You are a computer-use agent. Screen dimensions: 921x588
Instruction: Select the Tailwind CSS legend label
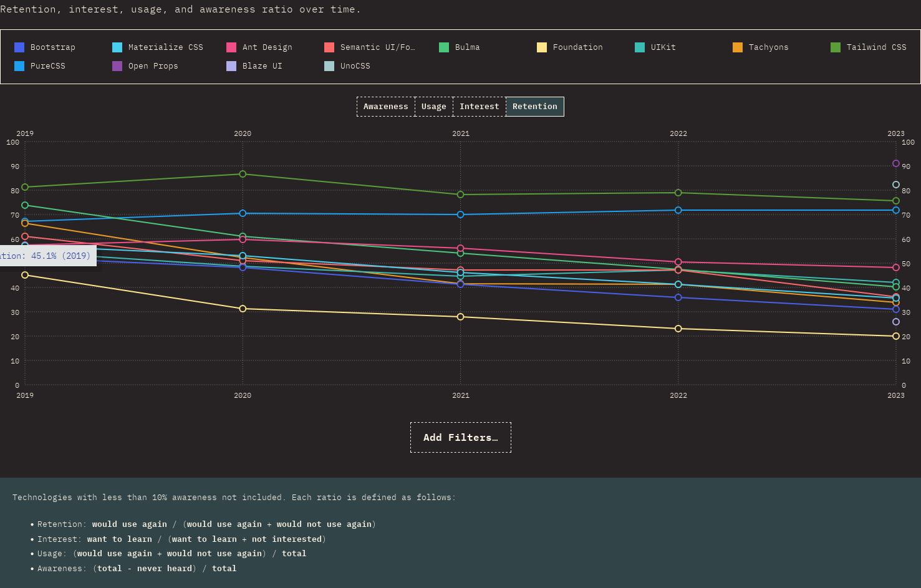click(877, 47)
